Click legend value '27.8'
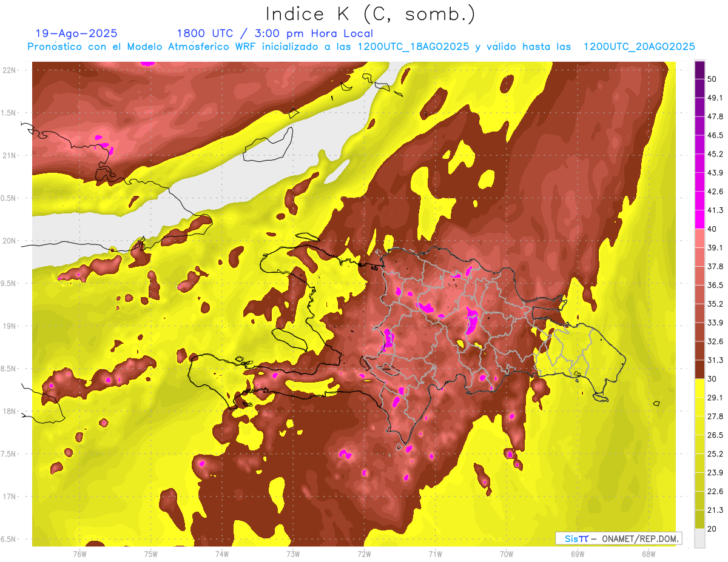 coord(715,416)
